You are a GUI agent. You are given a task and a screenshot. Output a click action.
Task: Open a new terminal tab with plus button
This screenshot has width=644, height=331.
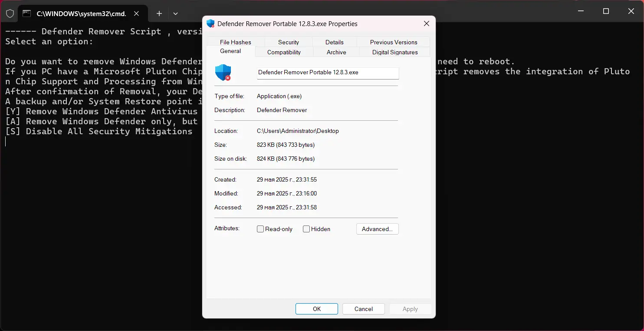click(x=159, y=13)
